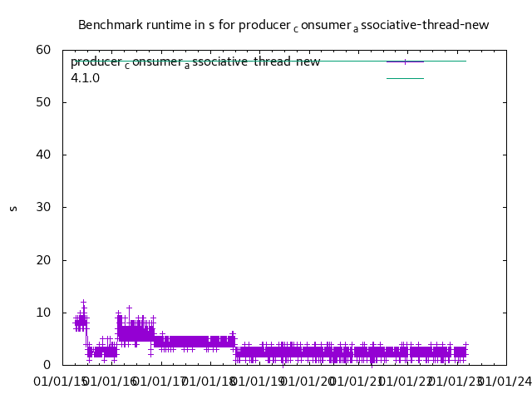Click the chart title text at top
Image resolution: width=532 pixels, height=399 pixels.
pyautogui.click(x=283, y=25)
